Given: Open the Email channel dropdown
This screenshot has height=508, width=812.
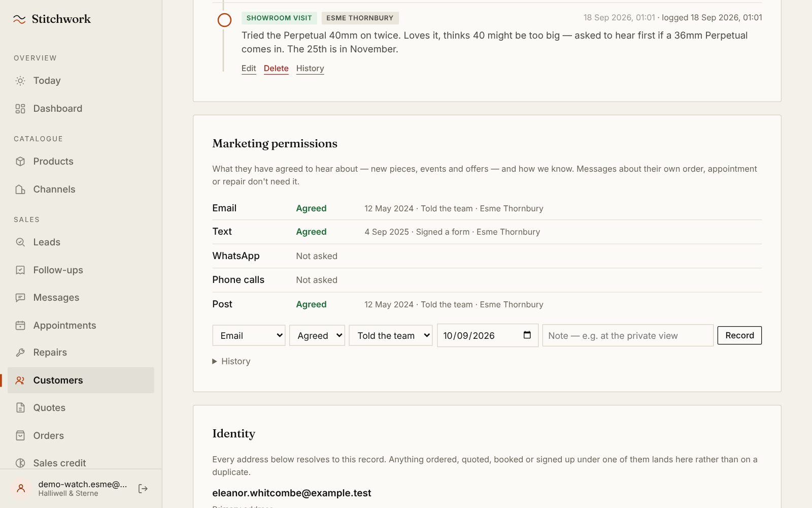Looking at the screenshot, I should tap(249, 336).
